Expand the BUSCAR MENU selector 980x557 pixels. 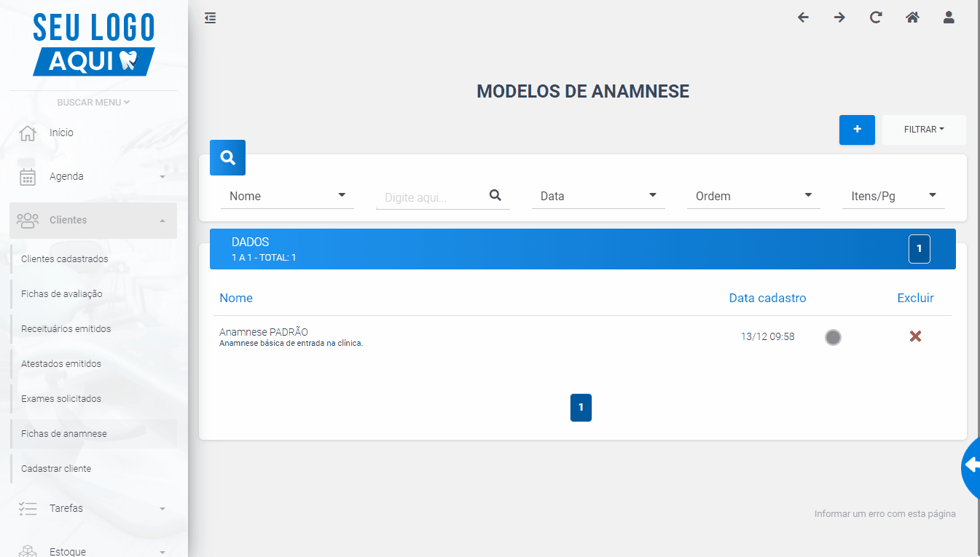click(93, 103)
